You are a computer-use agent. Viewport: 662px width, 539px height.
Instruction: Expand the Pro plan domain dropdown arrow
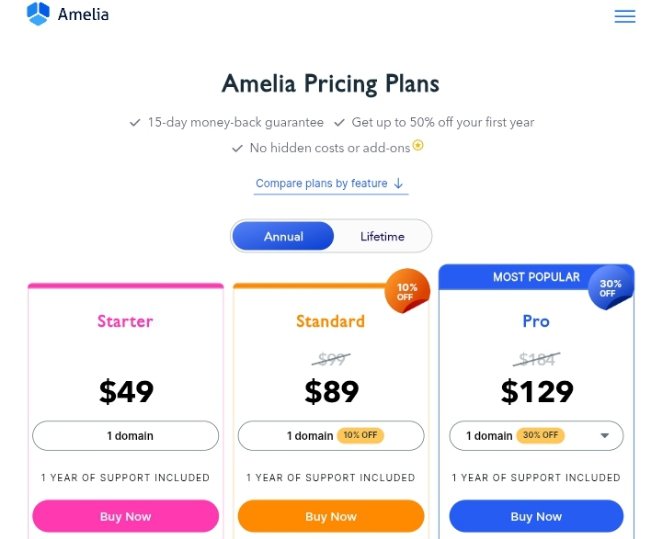pyautogui.click(x=605, y=436)
